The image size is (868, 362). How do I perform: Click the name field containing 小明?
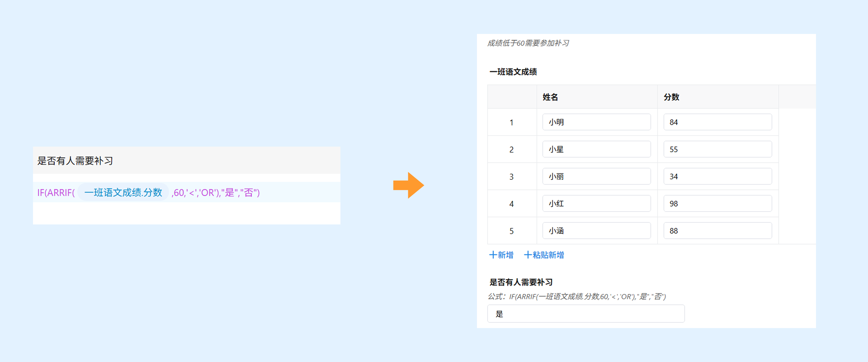pos(596,122)
